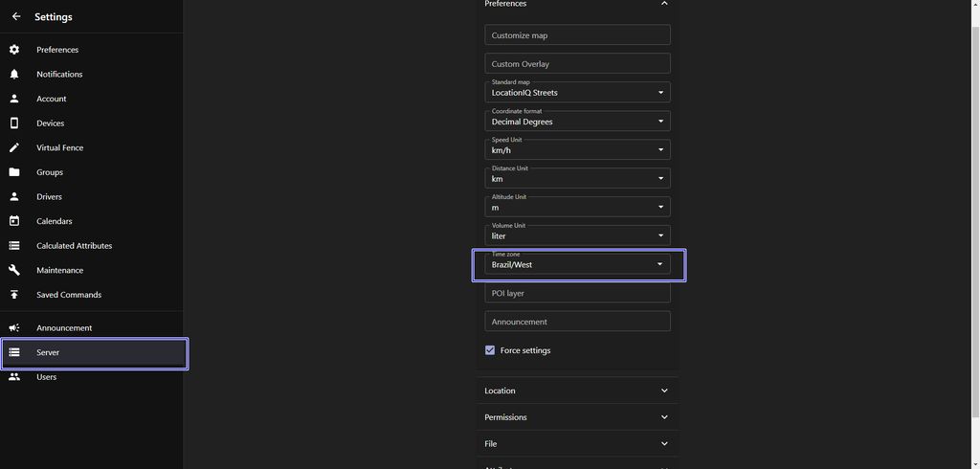
Task: Open the Time zone dropdown
Action: [x=577, y=264]
